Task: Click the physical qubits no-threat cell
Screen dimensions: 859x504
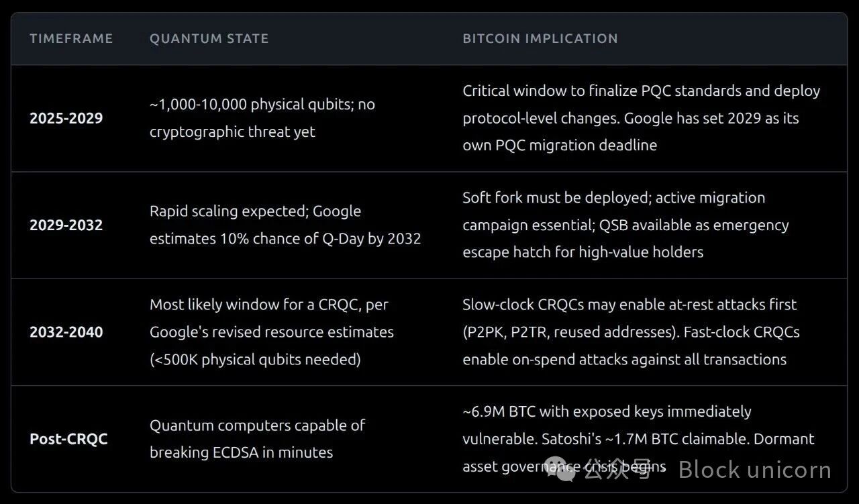Action: pos(262,118)
